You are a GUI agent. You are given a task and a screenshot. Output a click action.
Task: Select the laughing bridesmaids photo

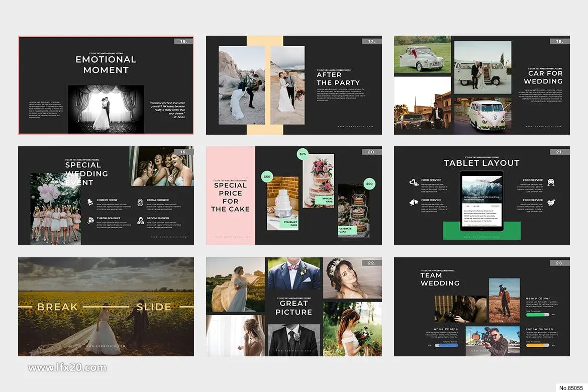pyautogui.click(x=162, y=166)
